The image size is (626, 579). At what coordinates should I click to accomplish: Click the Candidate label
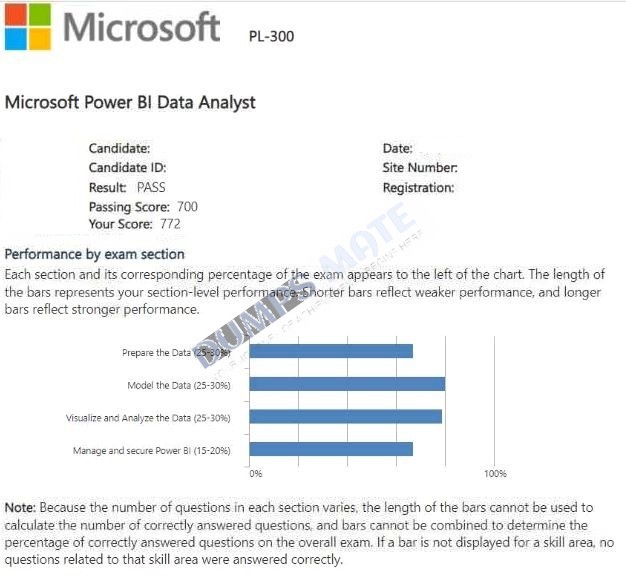click(x=119, y=149)
